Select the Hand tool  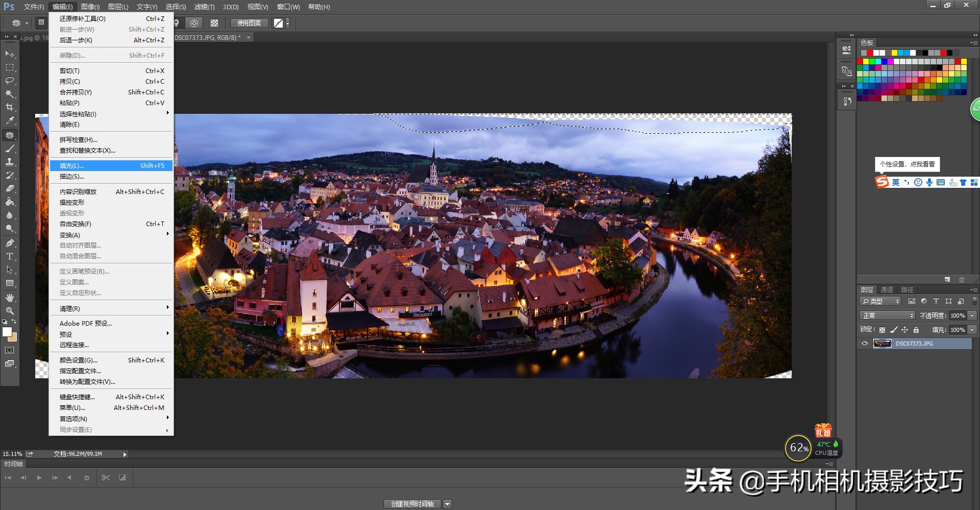[10, 297]
